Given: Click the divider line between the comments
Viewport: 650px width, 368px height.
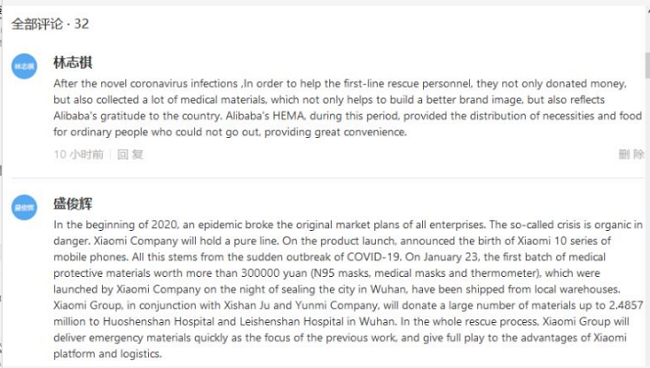Looking at the screenshot, I should (327, 178).
